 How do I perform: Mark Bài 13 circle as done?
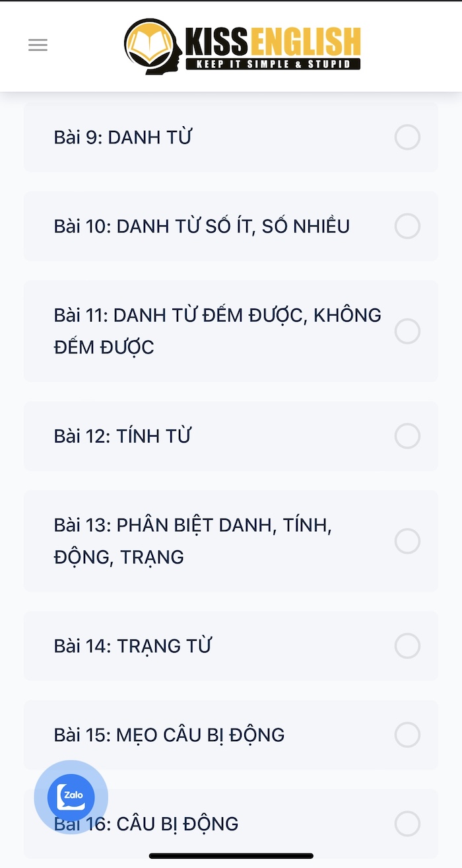tap(407, 541)
